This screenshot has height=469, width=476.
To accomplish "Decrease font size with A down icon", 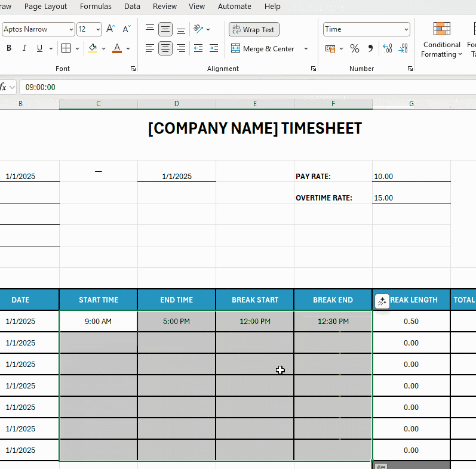I will point(126,29).
